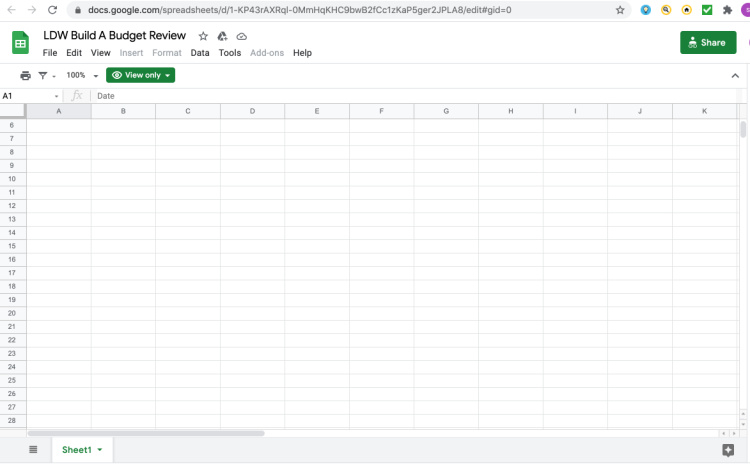
Task: Click the Google Sheets home icon
Action: (x=20, y=43)
